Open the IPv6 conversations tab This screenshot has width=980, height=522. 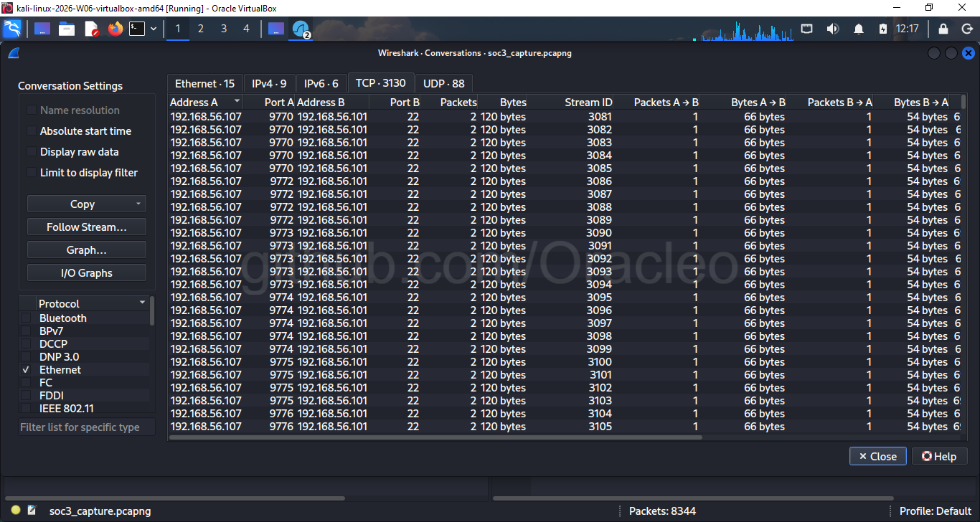[320, 83]
